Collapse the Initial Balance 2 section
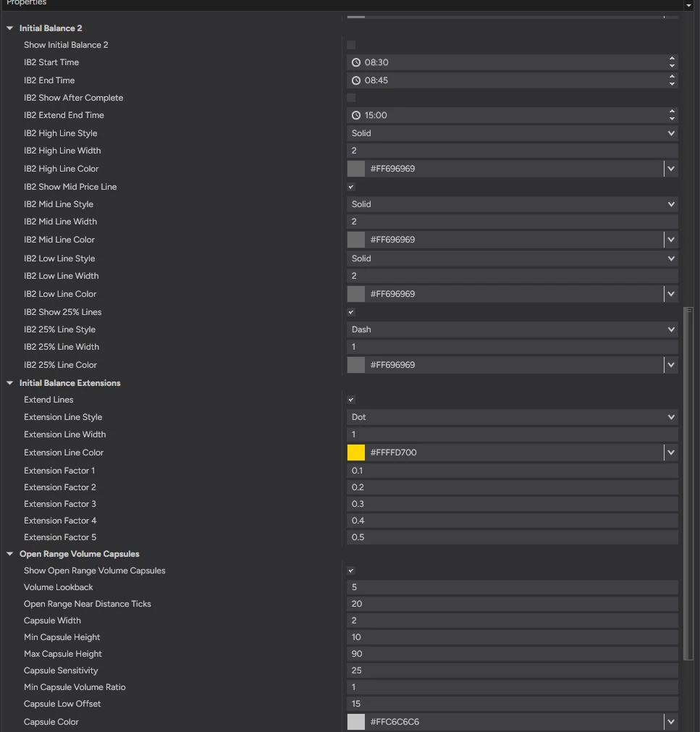This screenshot has height=732, width=700. pyautogui.click(x=10, y=28)
